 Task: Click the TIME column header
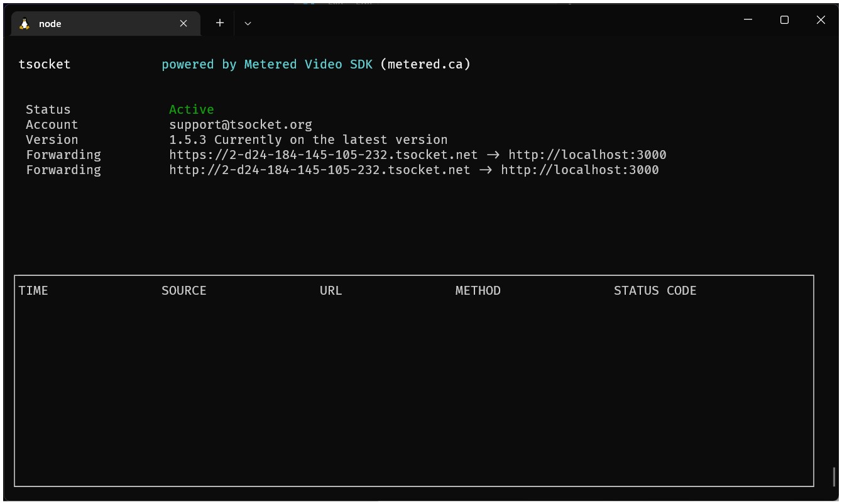[x=33, y=290]
